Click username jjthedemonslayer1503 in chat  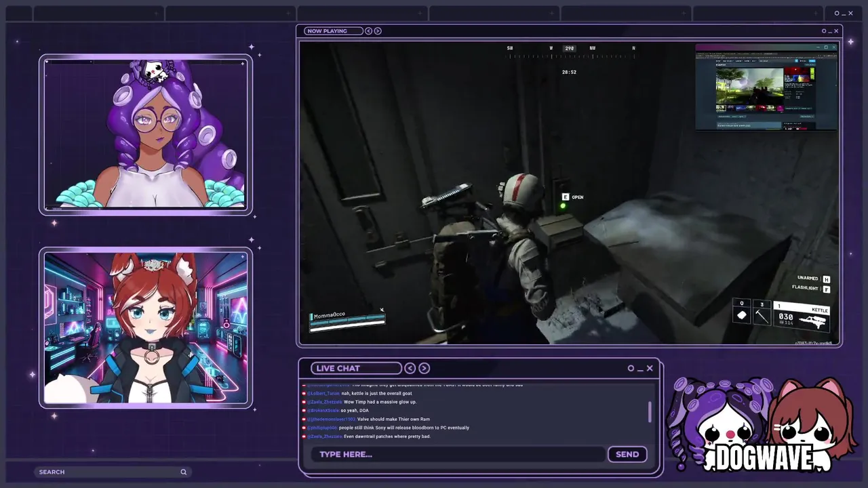coord(332,420)
